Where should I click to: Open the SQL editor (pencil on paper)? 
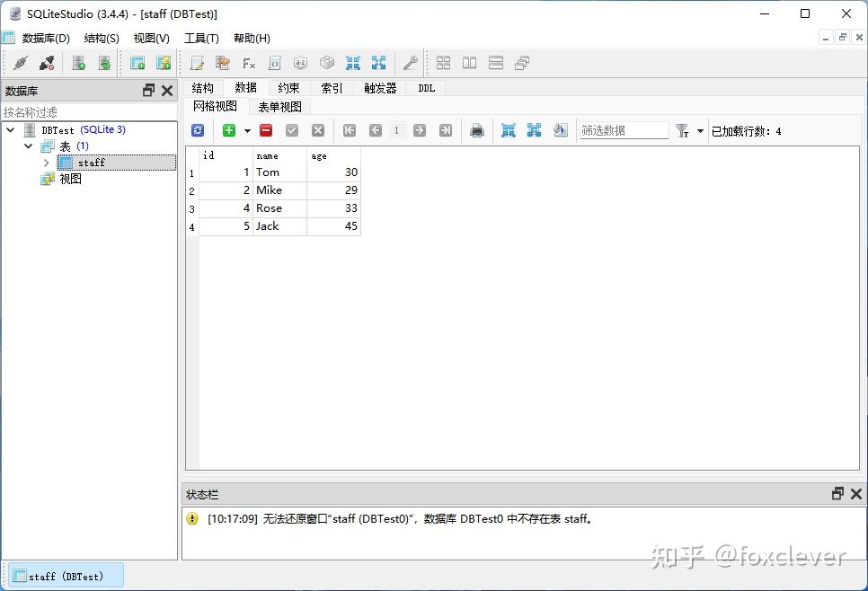tap(197, 63)
